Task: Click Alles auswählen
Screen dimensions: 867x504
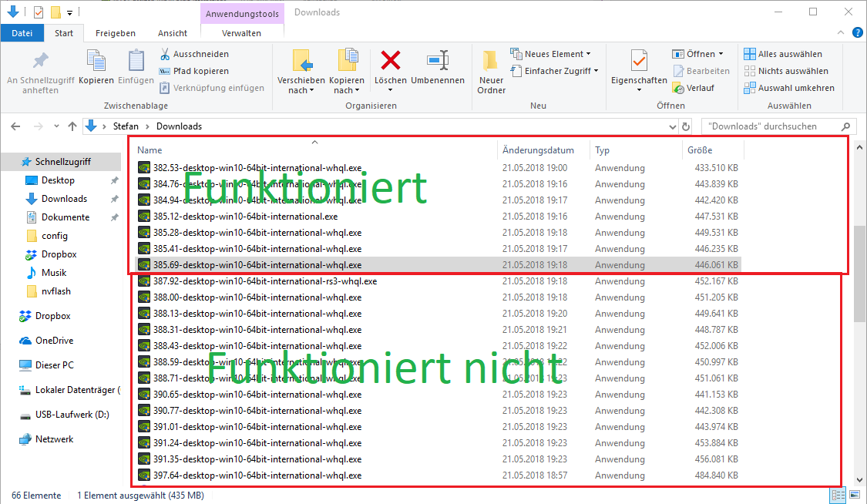Action: 783,54
